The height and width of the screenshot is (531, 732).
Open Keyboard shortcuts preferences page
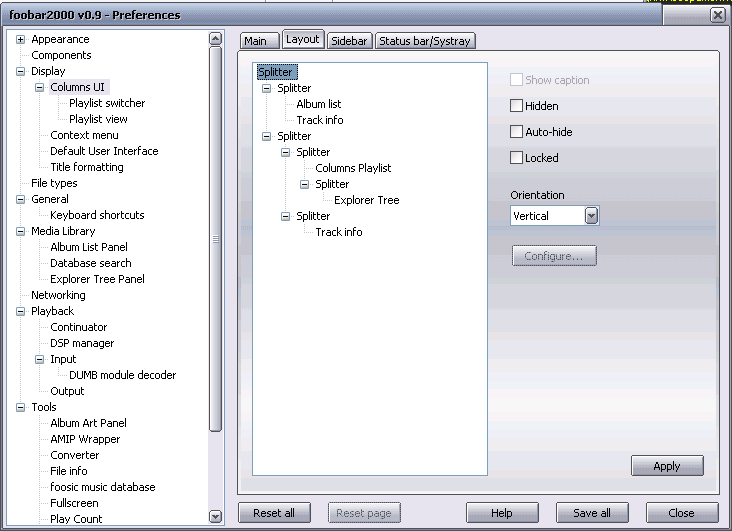[x=97, y=215]
